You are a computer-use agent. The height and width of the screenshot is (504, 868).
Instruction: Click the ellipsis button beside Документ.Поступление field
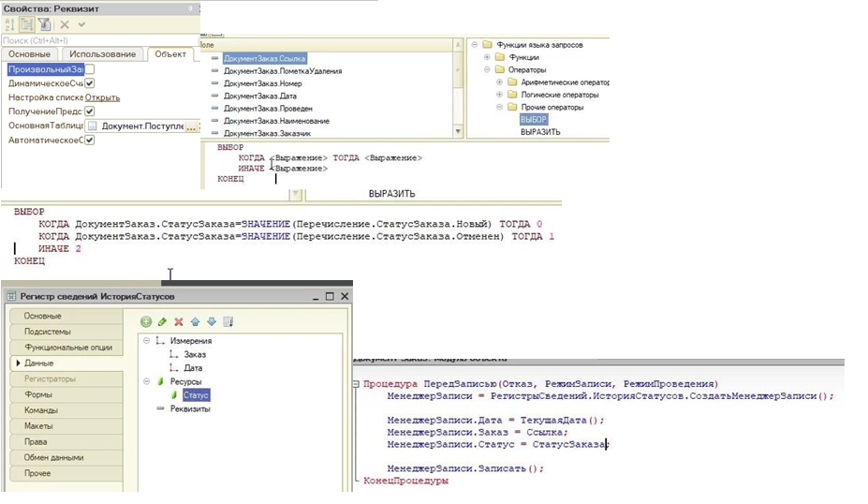pos(191,126)
